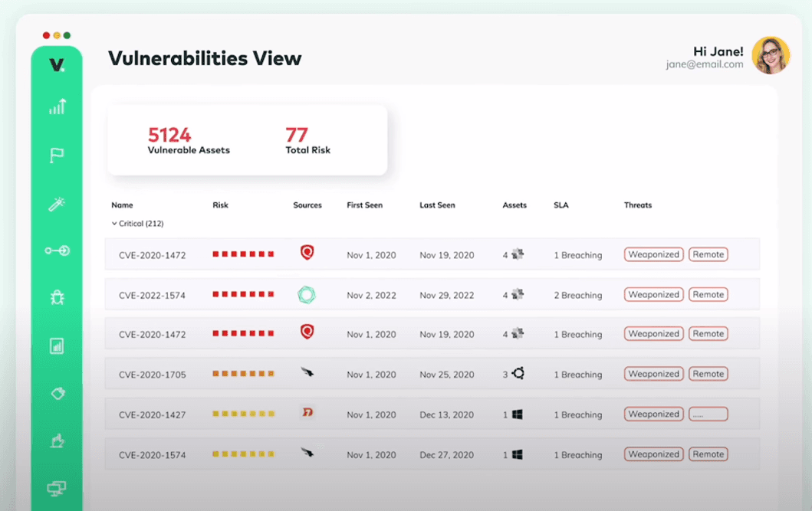Click the report chart sidebar icon
The image size is (812, 511).
click(x=57, y=346)
